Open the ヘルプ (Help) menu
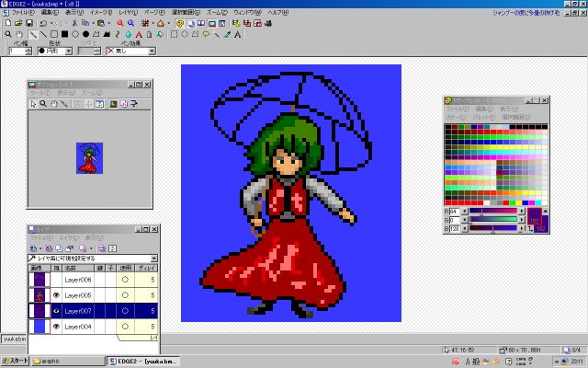This screenshot has width=588, height=368. (x=277, y=12)
